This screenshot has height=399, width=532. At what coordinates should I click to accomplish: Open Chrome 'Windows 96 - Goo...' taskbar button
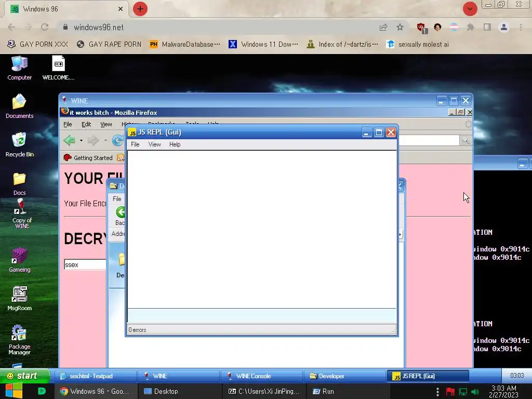(96, 391)
